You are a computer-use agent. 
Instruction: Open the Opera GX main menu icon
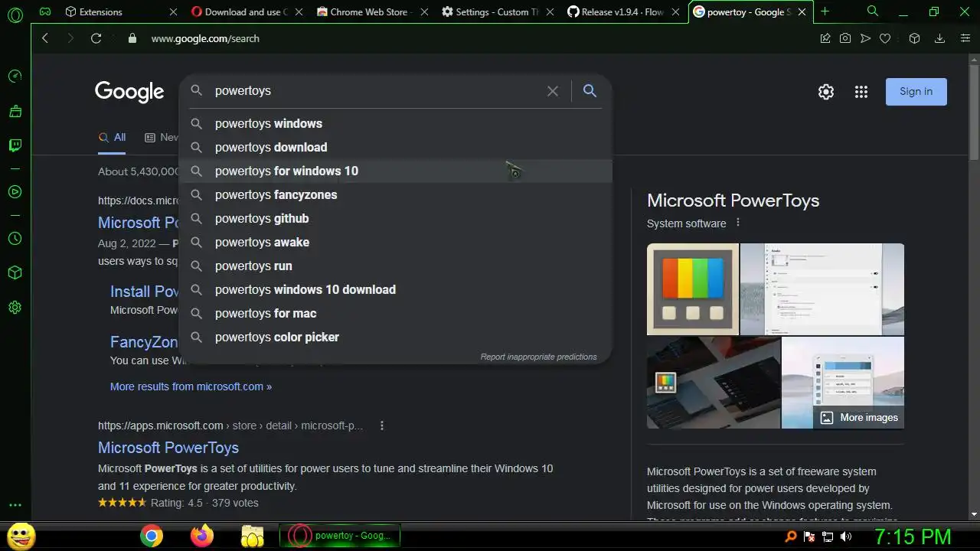(x=15, y=13)
